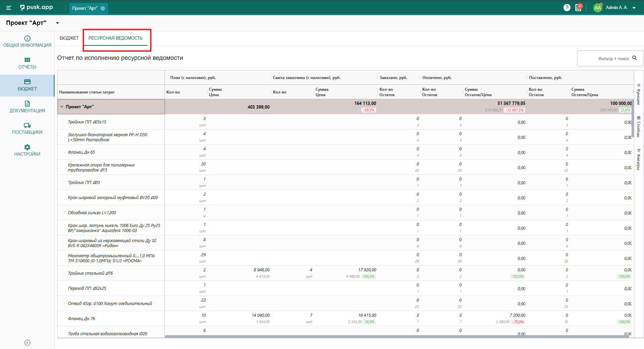Screen dimensions: 644x349
Task: Switch to the Бюджет tab
Action: click(69, 38)
